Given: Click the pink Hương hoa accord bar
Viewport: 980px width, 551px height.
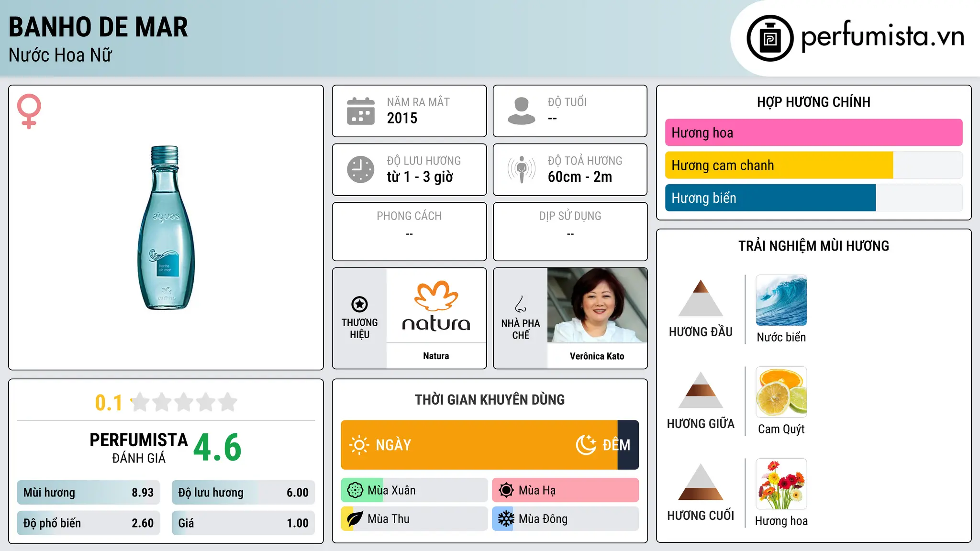Looking at the screenshot, I should (x=813, y=132).
